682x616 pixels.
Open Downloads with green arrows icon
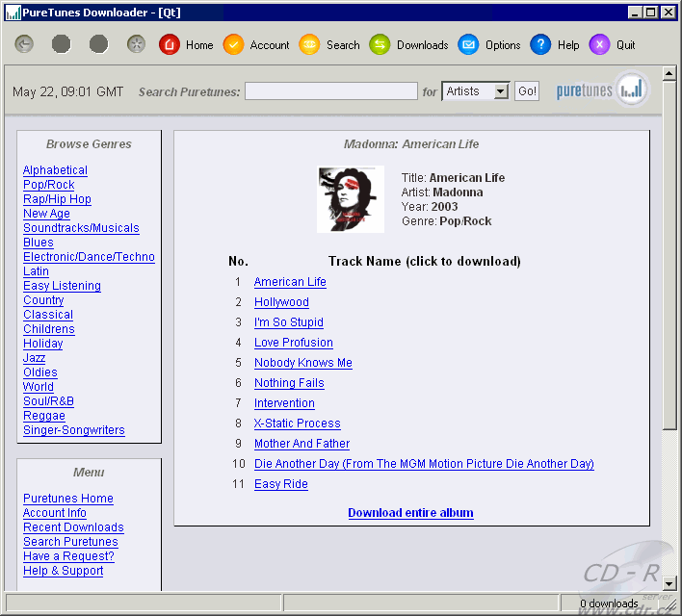(x=380, y=44)
